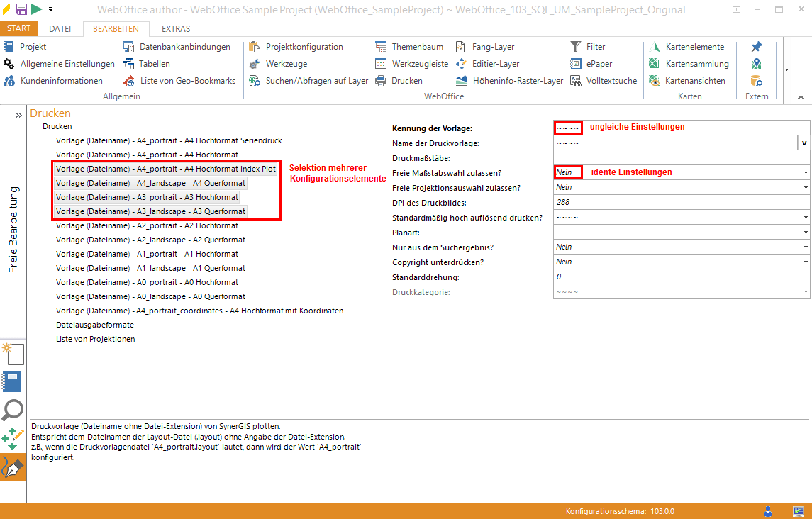The width and height of the screenshot is (812, 519).
Task: Click the 'v' button beside Name der Druckvorlage
Action: click(804, 143)
